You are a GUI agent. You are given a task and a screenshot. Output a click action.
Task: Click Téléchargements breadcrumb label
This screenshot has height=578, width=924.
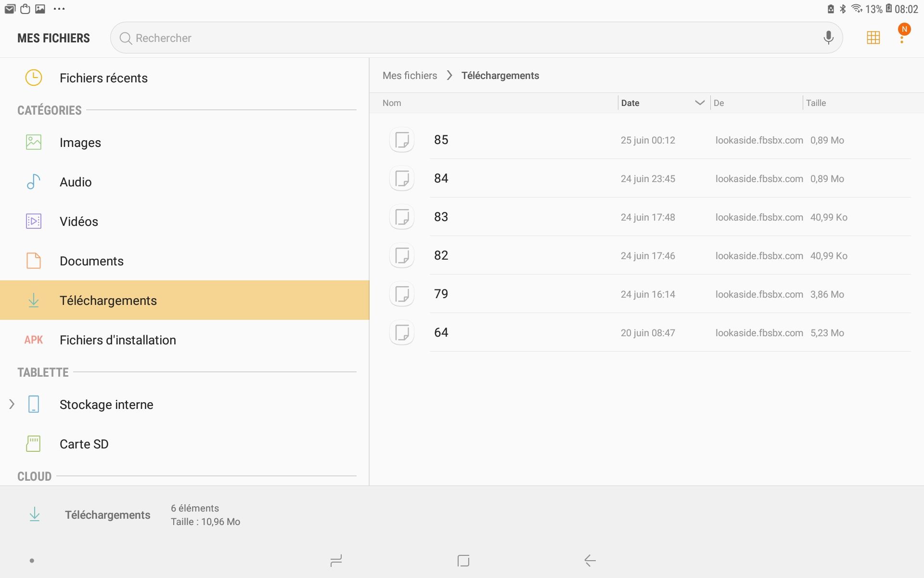click(x=500, y=76)
